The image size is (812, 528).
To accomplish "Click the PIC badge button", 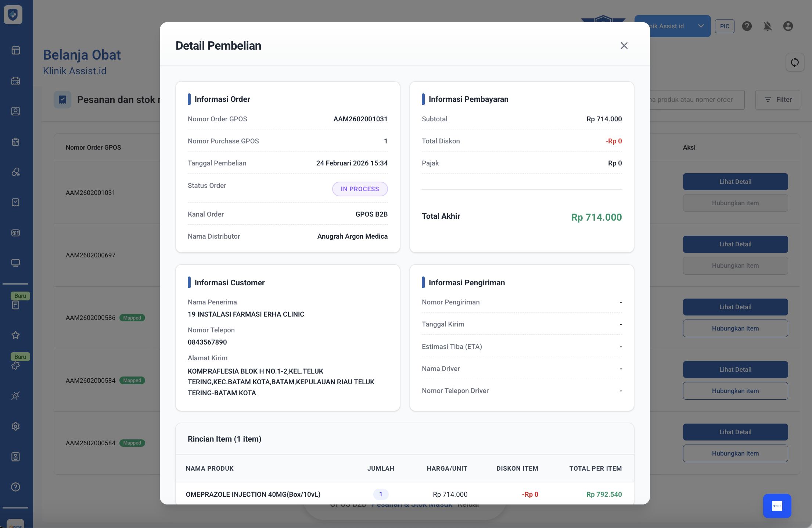I will coord(725,26).
